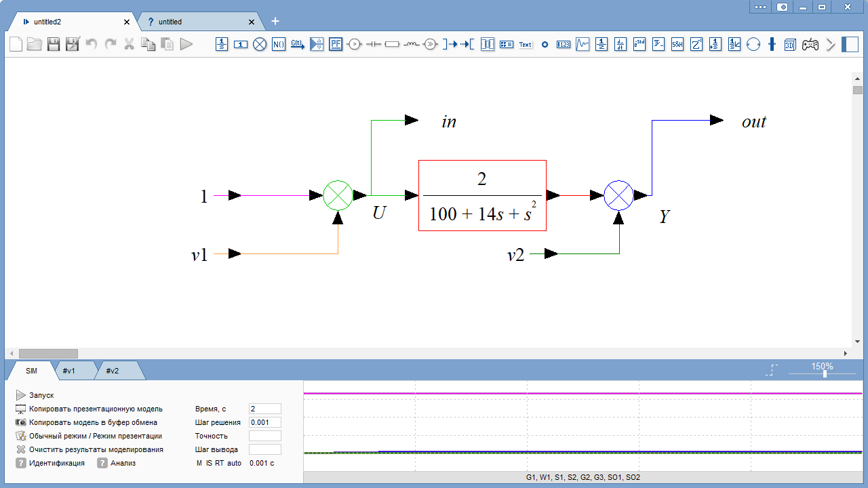
Task: Click the Точность input field
Action: (265, 436)
